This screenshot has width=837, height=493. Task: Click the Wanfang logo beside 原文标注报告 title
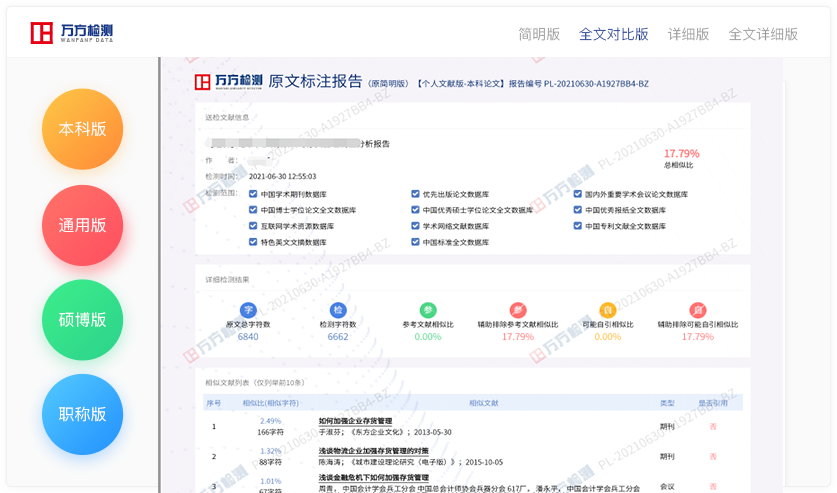(x=228, y=82)
